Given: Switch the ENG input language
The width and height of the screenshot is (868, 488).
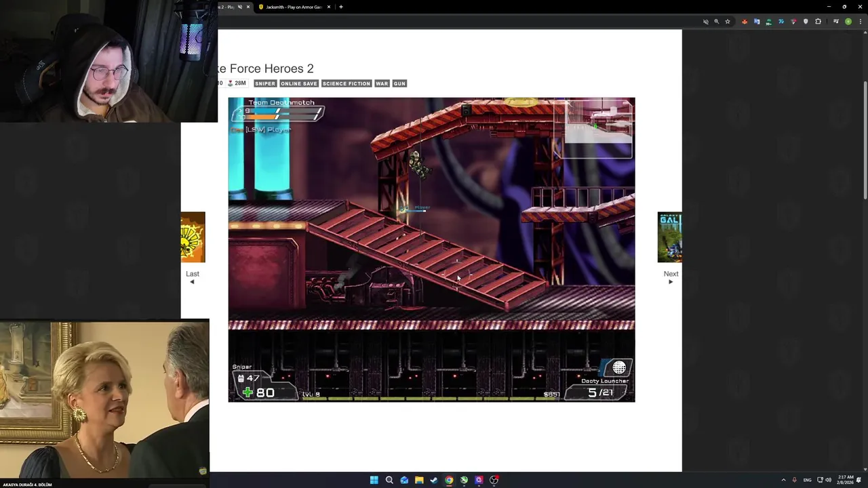Looking at the screenshot, I should coord(807,480).
